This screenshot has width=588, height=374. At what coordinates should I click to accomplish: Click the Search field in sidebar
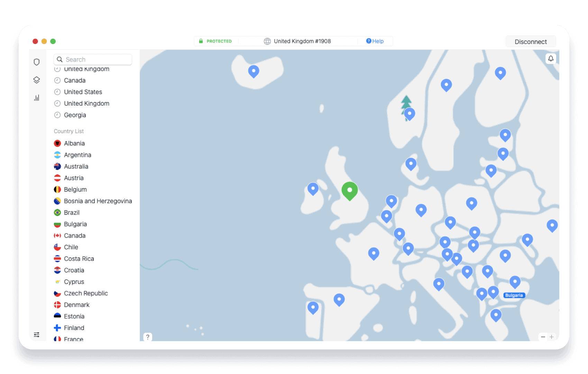tap(93, 60)
